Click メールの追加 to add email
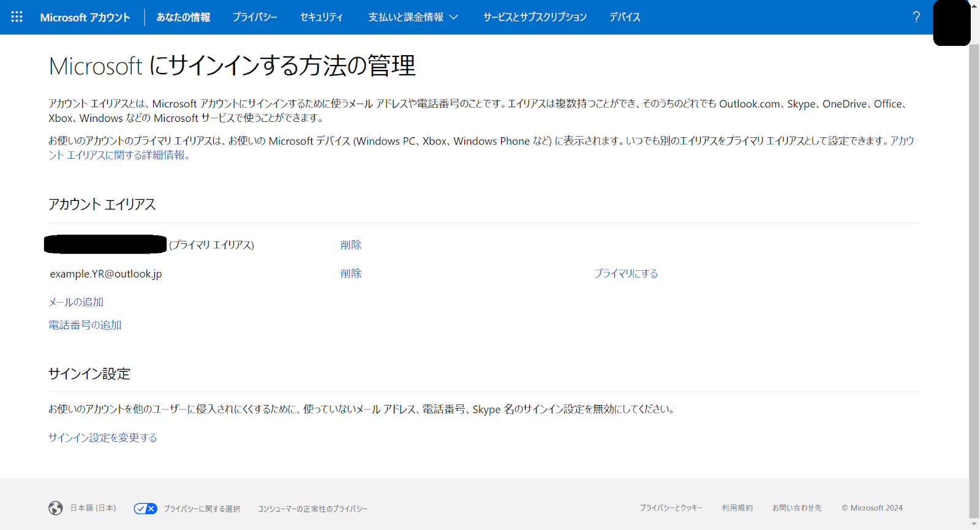Image resolution: width=980 pixels, height=530 pixels. (x=76, y=302)
